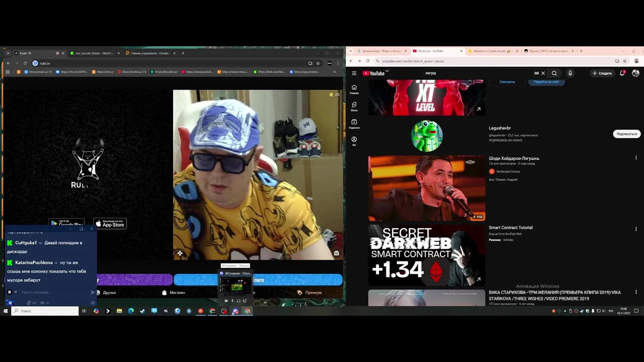Open Премиум on rulet.tv
This screenshot has height=362, width=644.
pyautogui.click(x=309, y=292)
